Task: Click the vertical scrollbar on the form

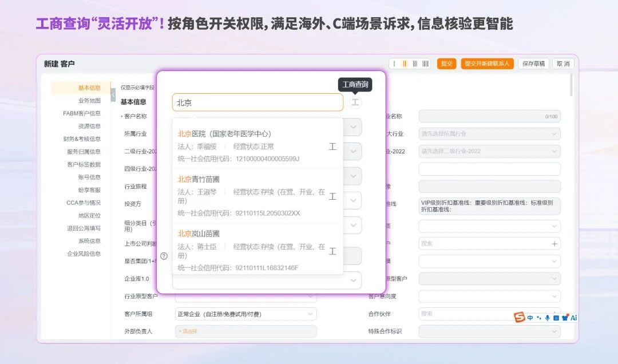Action: pos(571,86)
